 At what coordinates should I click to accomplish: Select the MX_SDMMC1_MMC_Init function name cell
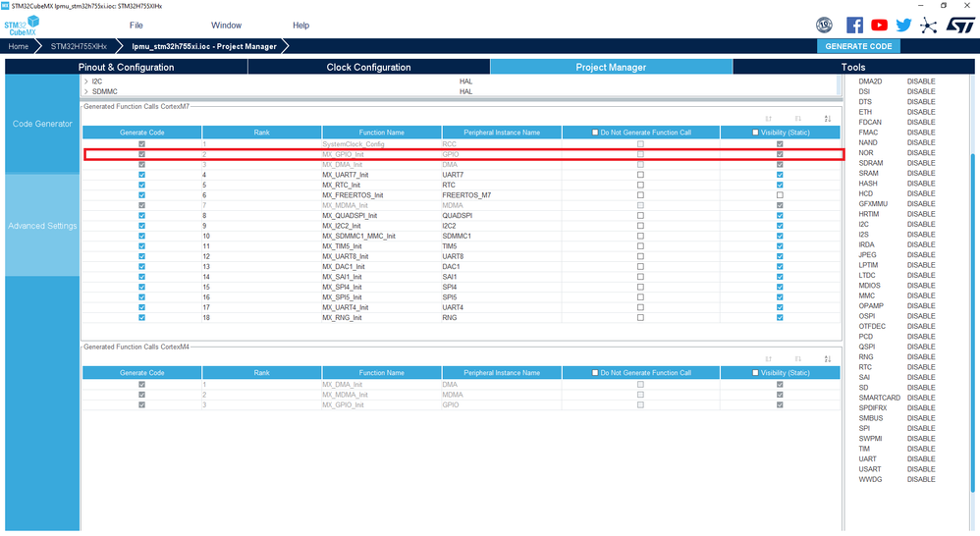tap(382, 237)
